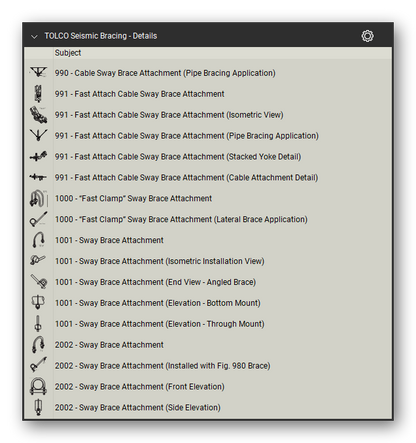This screenshot has width=416, height=443.
Task: Click icon for 991 Stacked Yoke Detail
Action: click(38, 156)
